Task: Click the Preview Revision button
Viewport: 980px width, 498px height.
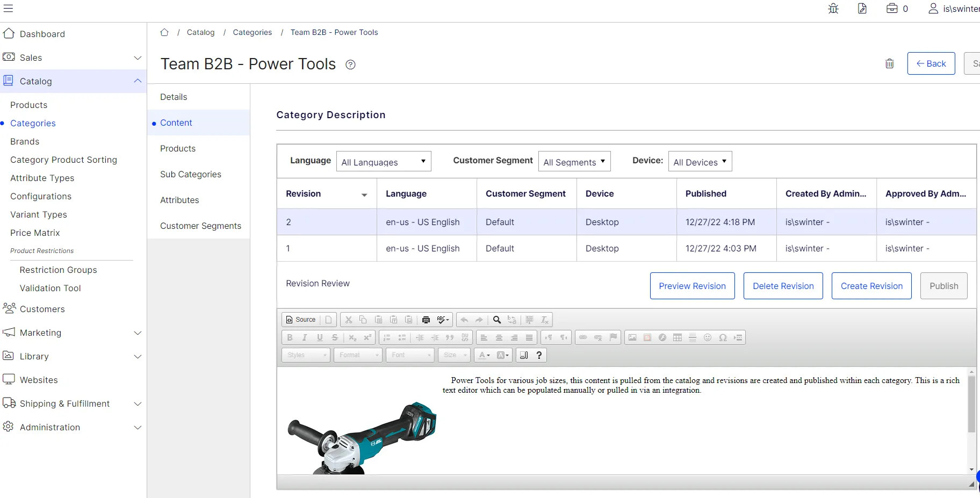Action: [x=692, y=286]
